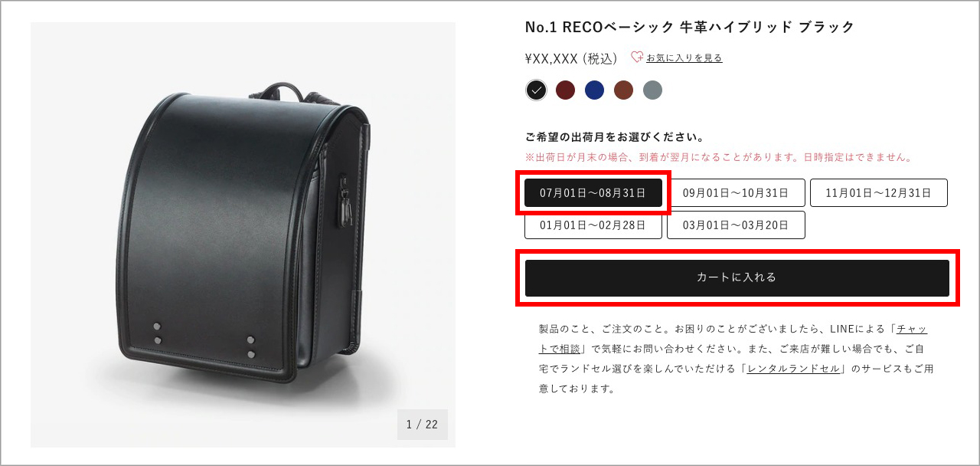Select shipping period 03月01日〜03月20日
The height and width of the screenshot is (466, 980).
736,225
